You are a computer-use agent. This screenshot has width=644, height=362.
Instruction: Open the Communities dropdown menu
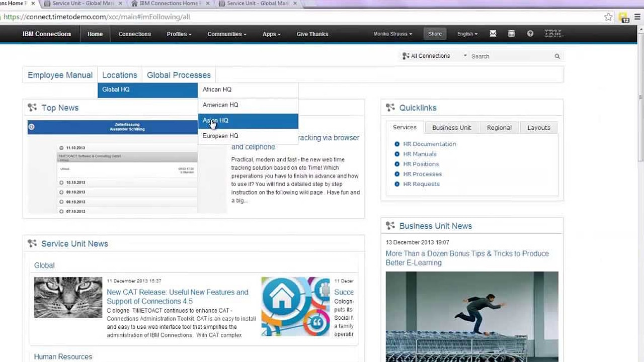pyautogui.click(x=227, y=34)
